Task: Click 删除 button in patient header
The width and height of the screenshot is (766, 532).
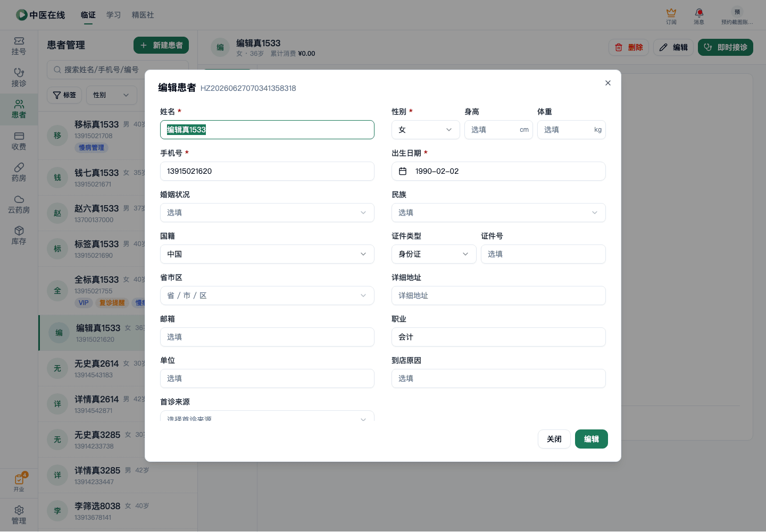Action: 629,47
